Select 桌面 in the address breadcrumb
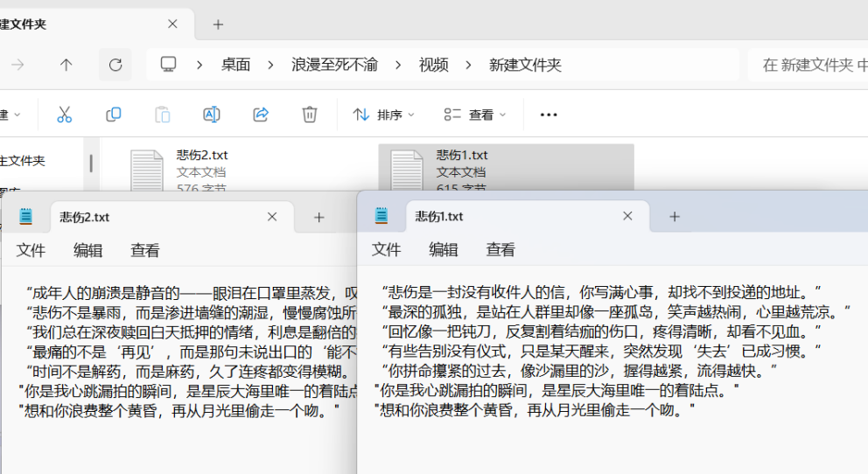Screen dimensions: 868x474 click(x=236, y=66)
